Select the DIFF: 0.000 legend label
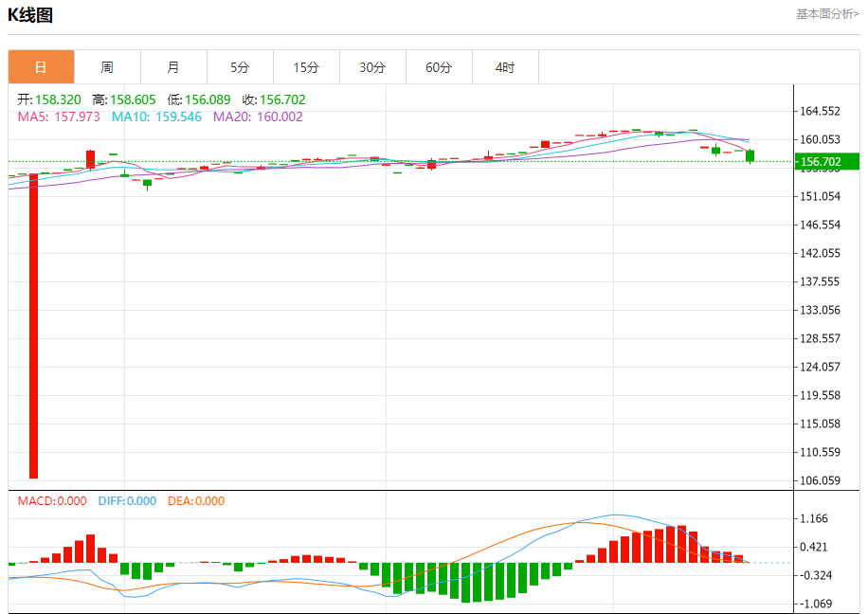This screenshot has height=614, width=868. coord(127,501)
